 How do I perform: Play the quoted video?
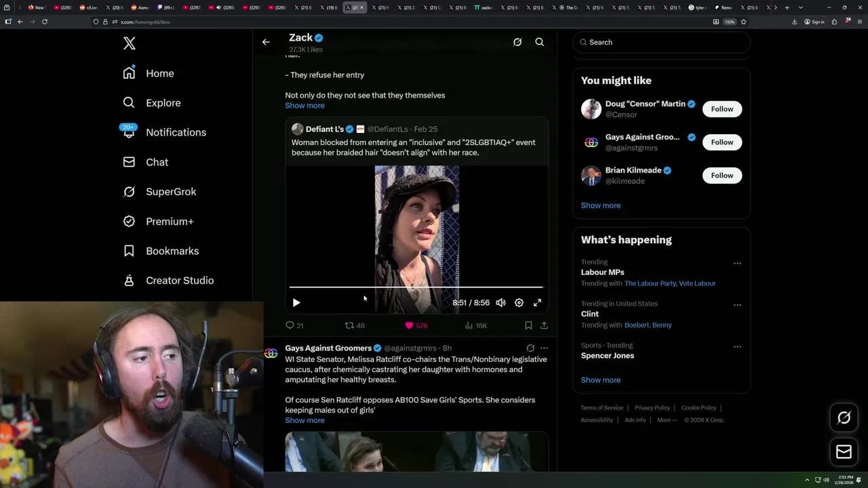(296, 303)
